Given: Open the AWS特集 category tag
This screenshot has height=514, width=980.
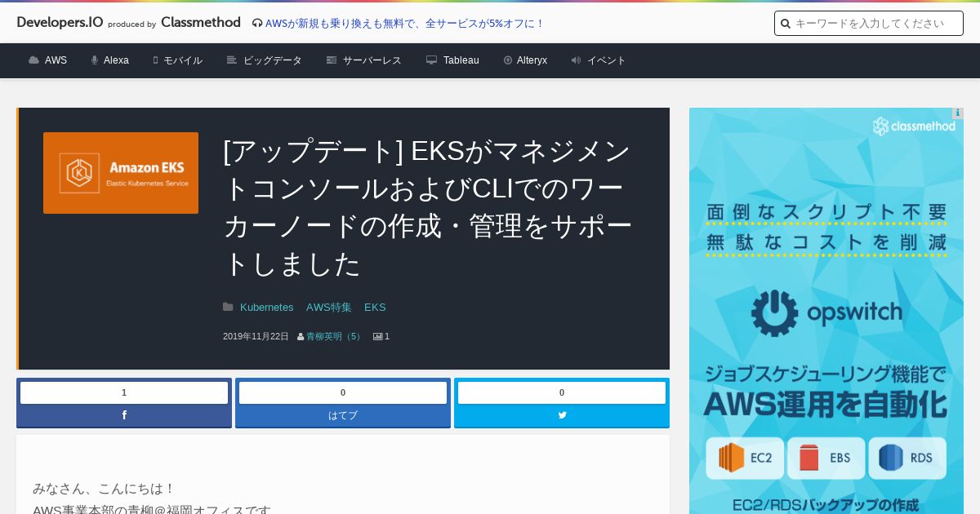Looking at the screenshot, I should (329, 308).
